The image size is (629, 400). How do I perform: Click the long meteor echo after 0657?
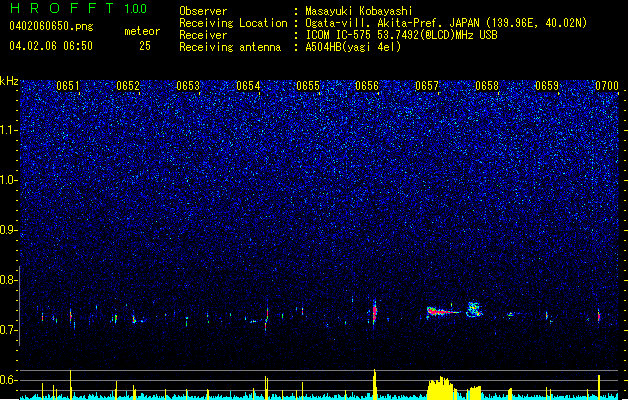click(442, 311)
